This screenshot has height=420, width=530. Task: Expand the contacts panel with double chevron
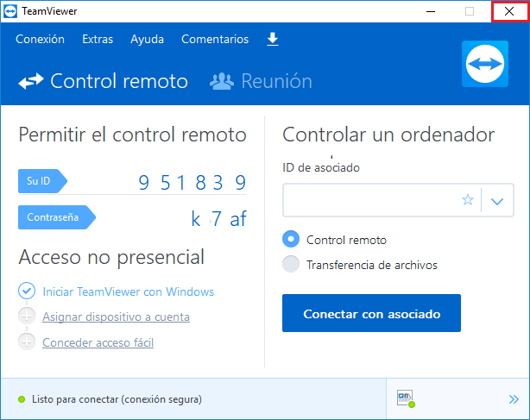pyautogui.click(x=514, y=398)
